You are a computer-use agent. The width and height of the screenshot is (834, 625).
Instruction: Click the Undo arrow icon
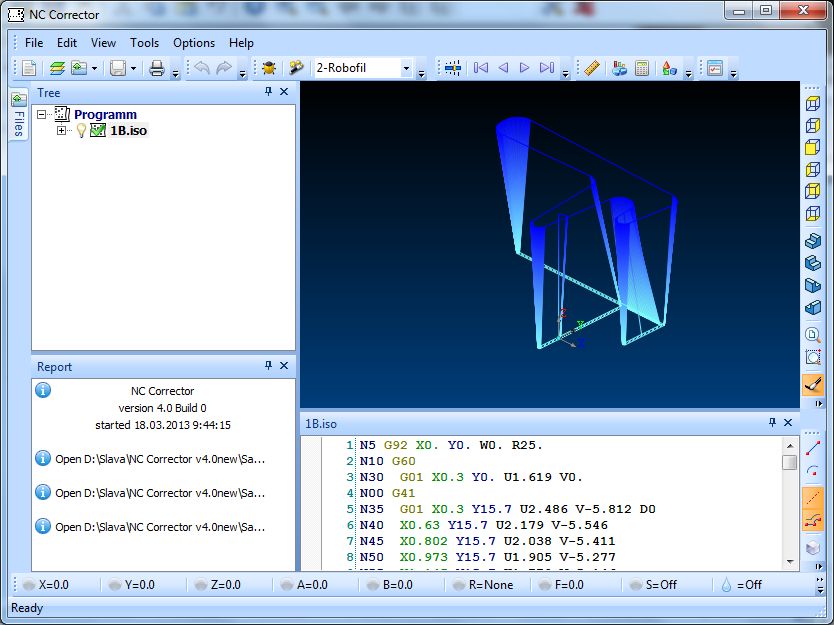[202, 68]
